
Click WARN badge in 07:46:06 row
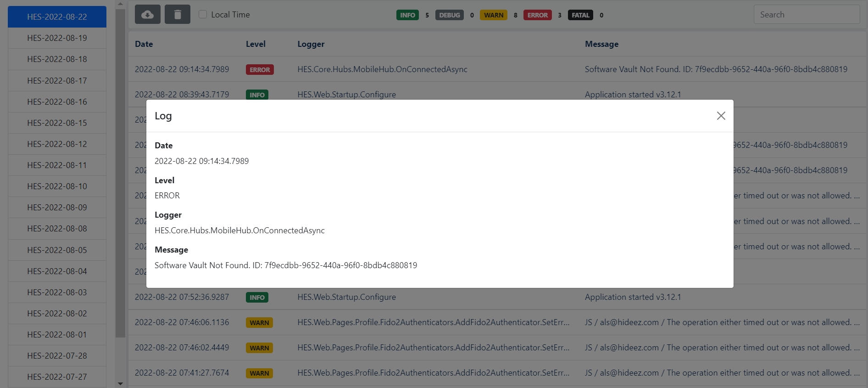tap(259, 323)
